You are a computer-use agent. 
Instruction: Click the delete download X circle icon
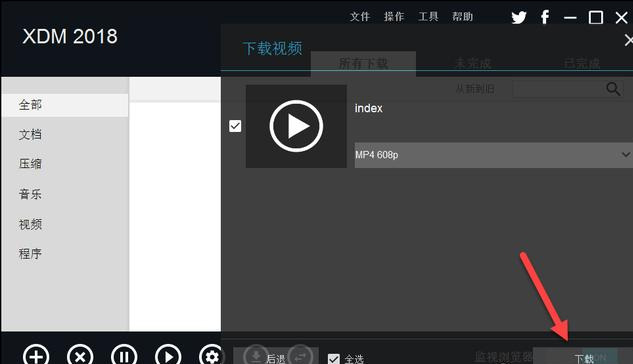pos(80,356)
